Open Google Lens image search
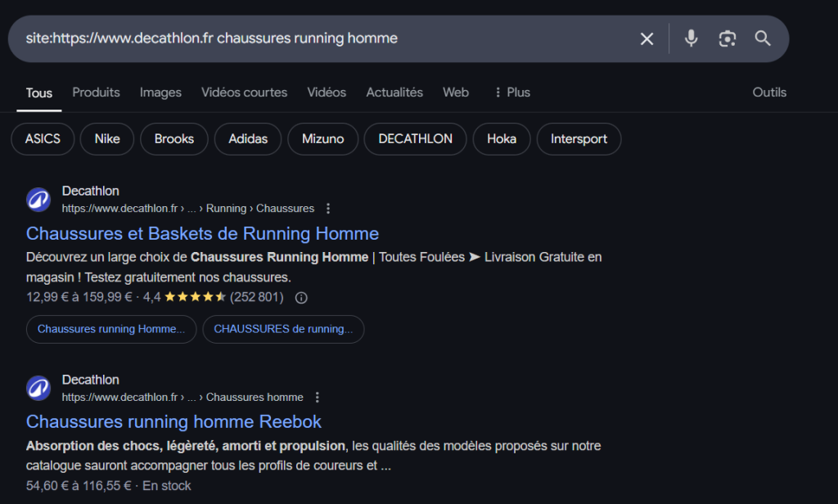Viewport: 838px width, 504px height. (727, 38)
